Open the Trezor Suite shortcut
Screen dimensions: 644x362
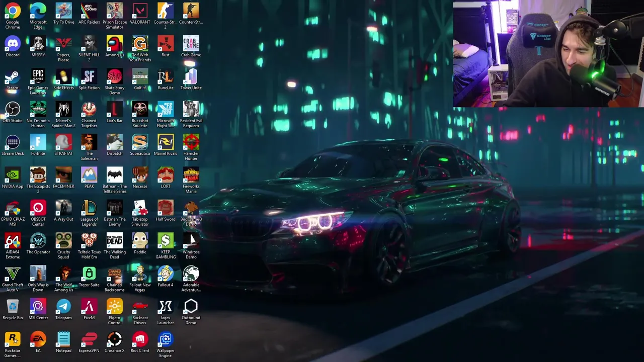(89, 274)
